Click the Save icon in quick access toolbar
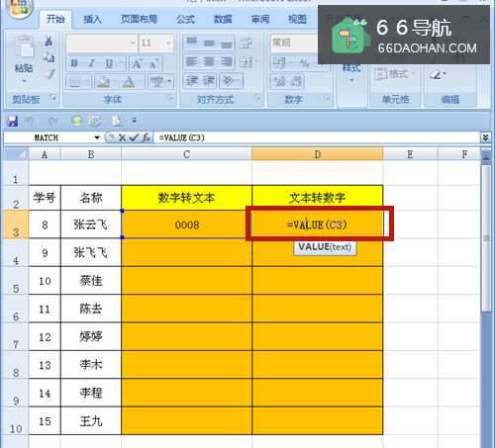 (13, 122)
